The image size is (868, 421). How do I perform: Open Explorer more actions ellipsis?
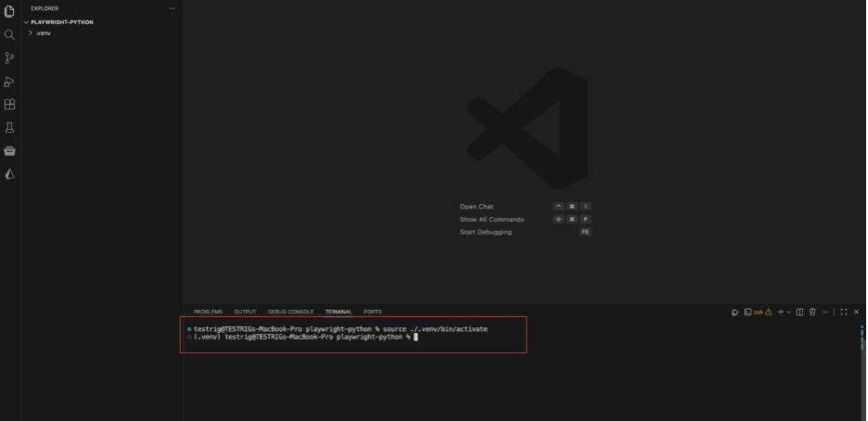[172, 8]
